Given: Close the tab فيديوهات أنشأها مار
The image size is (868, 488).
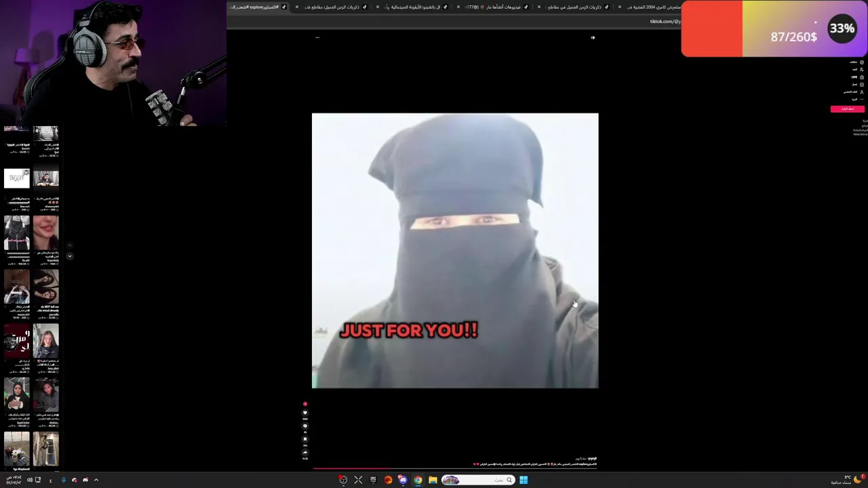Looking at the screenshot, I should (x=458, y=7).
